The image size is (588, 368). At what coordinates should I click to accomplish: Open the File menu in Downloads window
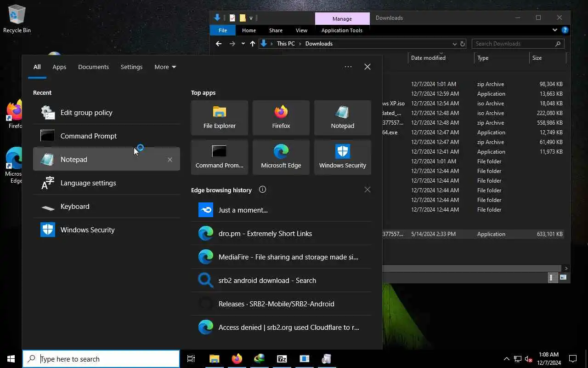pos(223,30)
